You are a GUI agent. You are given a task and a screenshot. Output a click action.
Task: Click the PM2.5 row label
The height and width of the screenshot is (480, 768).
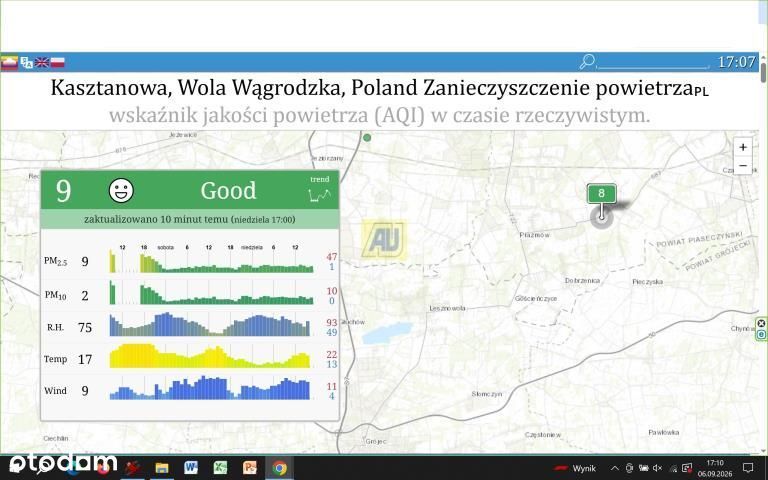tap(55, 262)
